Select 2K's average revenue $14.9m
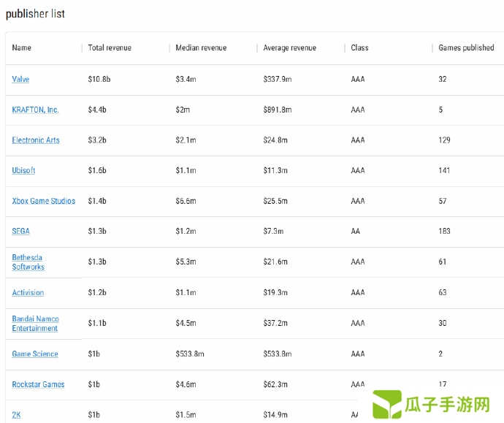This screenshot has height=423, width=504. pos(275,415)
